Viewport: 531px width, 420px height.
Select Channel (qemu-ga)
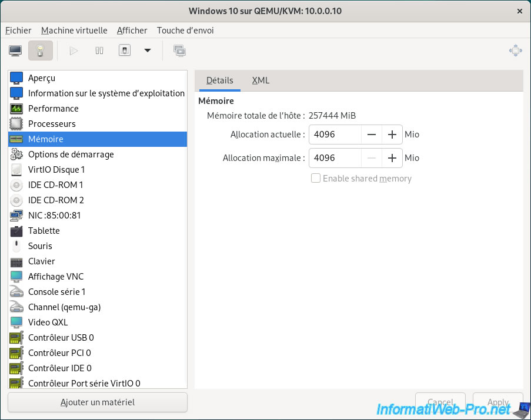point(98,307)
